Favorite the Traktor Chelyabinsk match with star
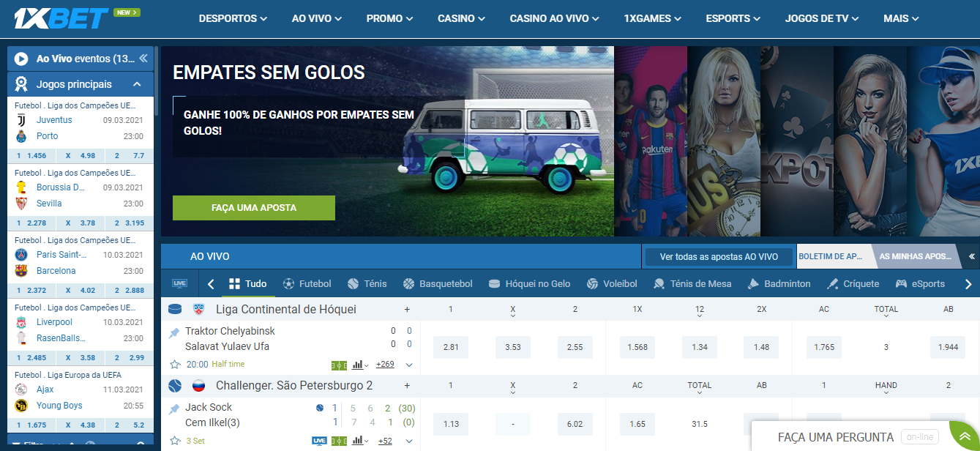980x451 pixels. point(175,365)
